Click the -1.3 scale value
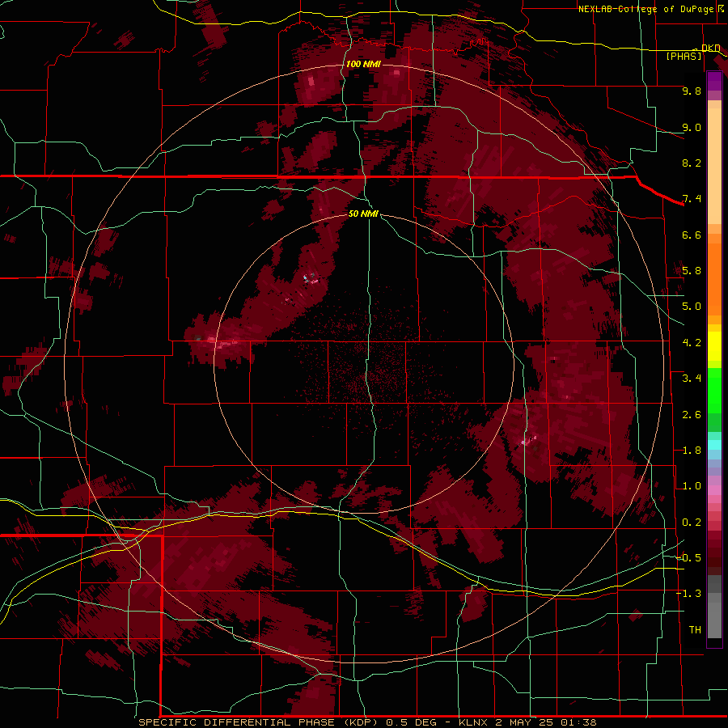 point(689,594)
